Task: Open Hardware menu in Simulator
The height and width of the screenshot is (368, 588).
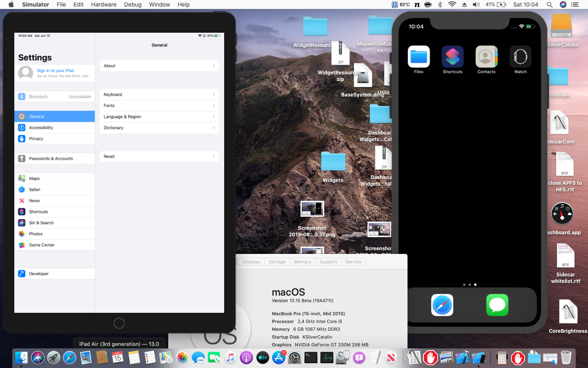Action: point(104,4)
